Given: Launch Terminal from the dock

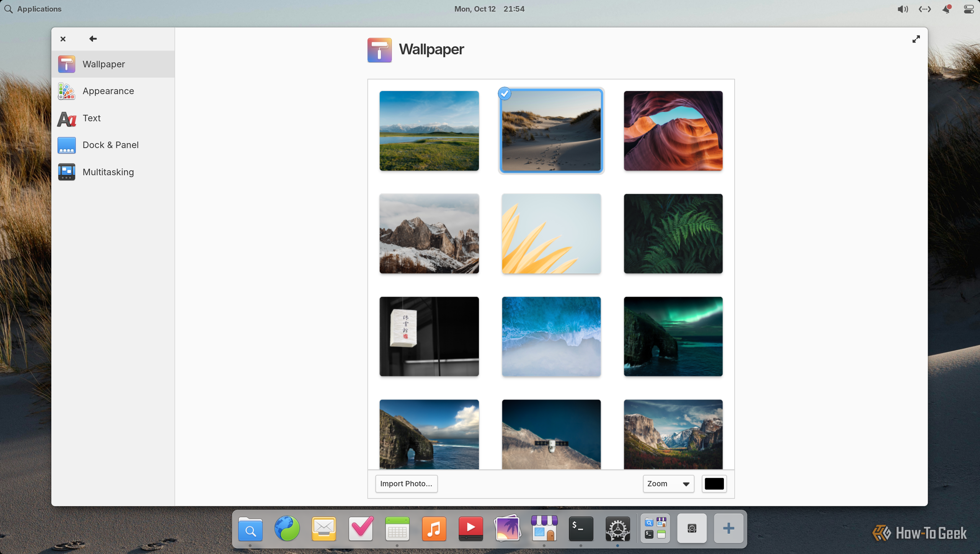Looking at the screenshot, I should pyautogui.click(x=581, y=529).
